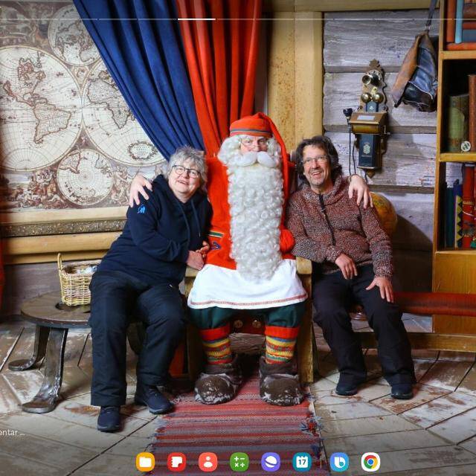Launch the green Calculator app

tap(239, 462)
